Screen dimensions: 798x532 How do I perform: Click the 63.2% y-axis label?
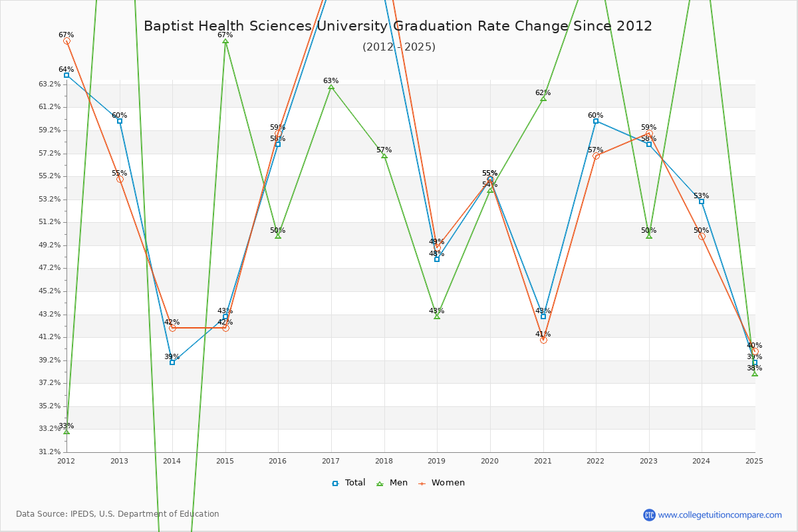(50, 84)
